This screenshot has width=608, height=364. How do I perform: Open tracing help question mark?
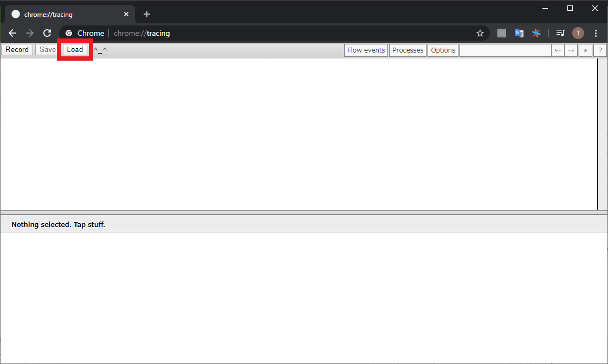(600, 50)
